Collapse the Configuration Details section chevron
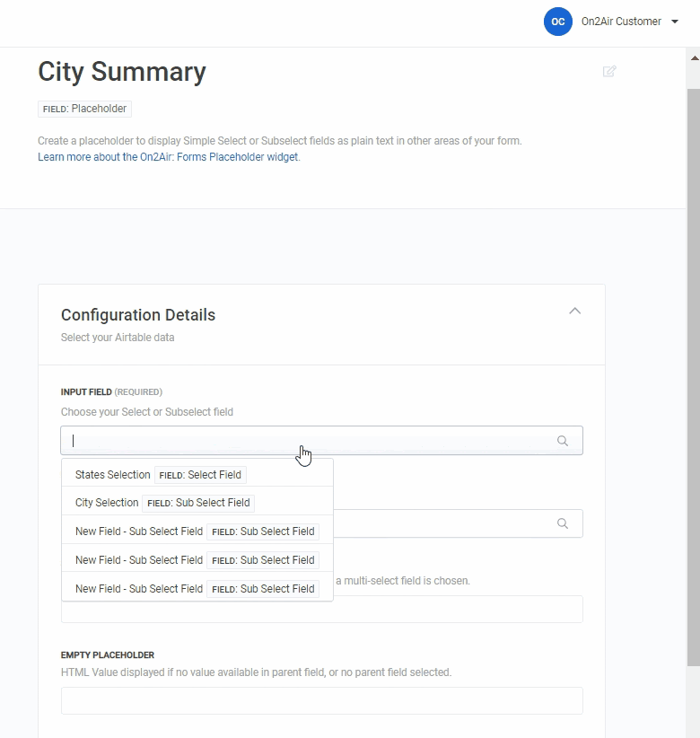Image resolution: width=700 pixels, height=738 pixels. coord(575,312)
